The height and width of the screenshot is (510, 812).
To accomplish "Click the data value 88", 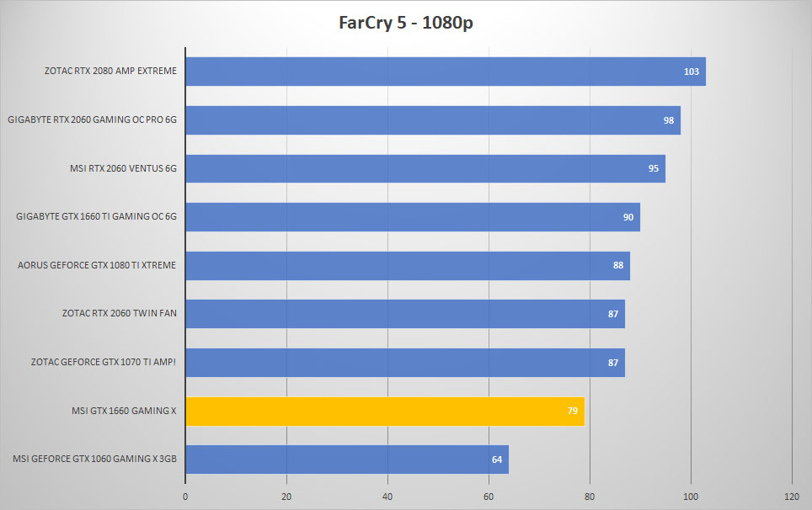I will [x=618, y=265].
